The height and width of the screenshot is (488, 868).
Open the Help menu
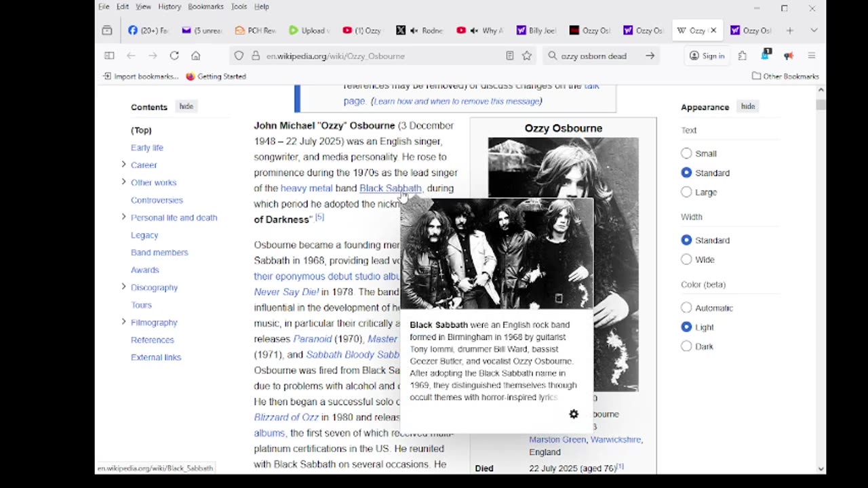tap(262, 7)
